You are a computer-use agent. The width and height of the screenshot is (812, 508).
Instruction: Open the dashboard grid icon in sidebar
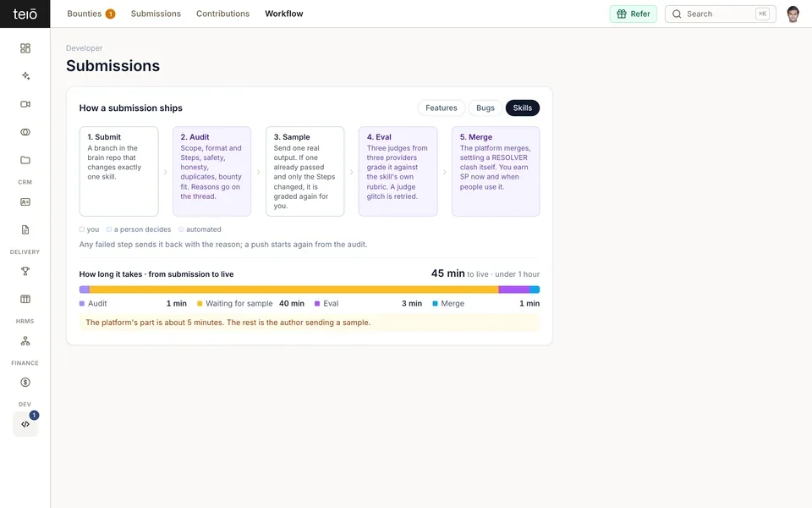click(x=25, y=48)
